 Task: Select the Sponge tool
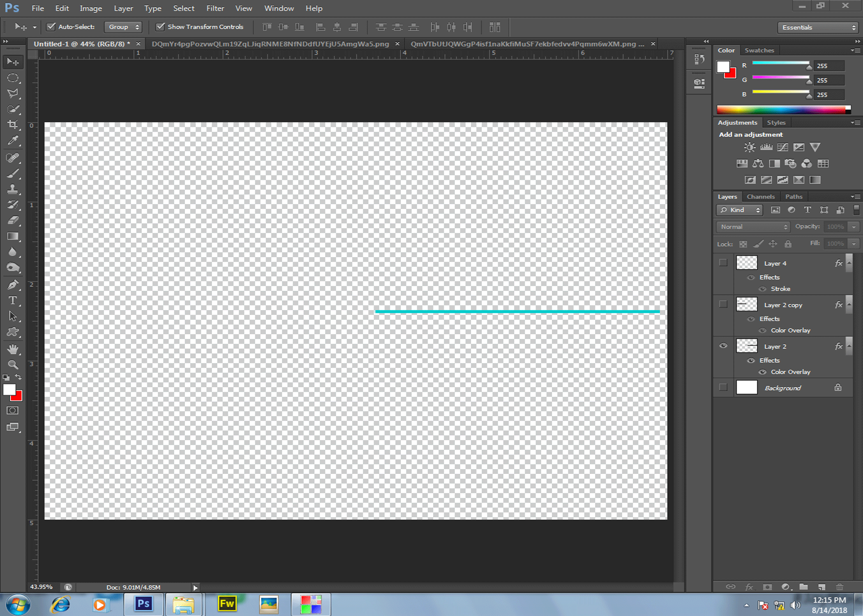tap(13, 268)
